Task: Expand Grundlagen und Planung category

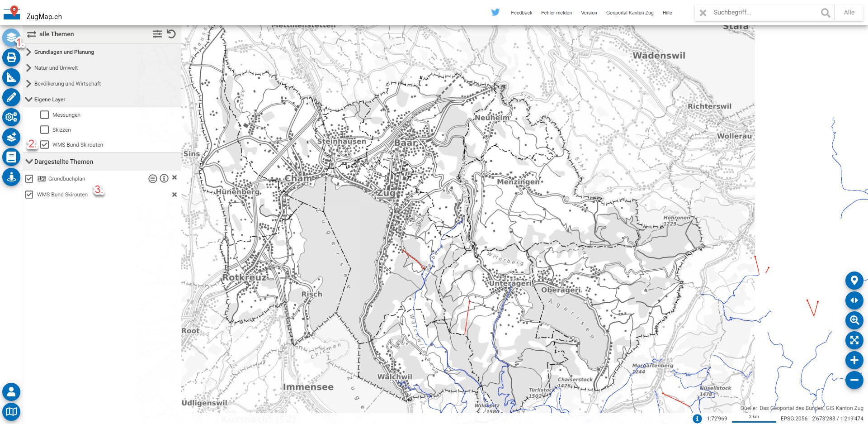Action: click(29, 52)
